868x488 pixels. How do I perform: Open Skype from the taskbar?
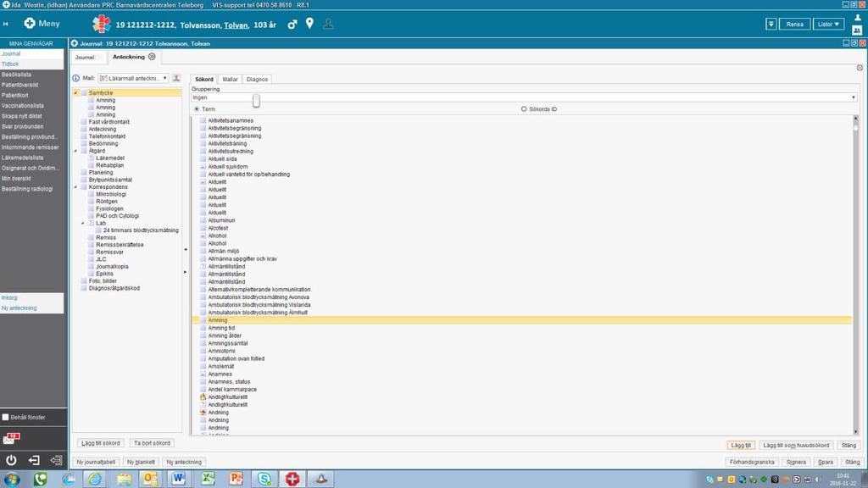[264, 480]
